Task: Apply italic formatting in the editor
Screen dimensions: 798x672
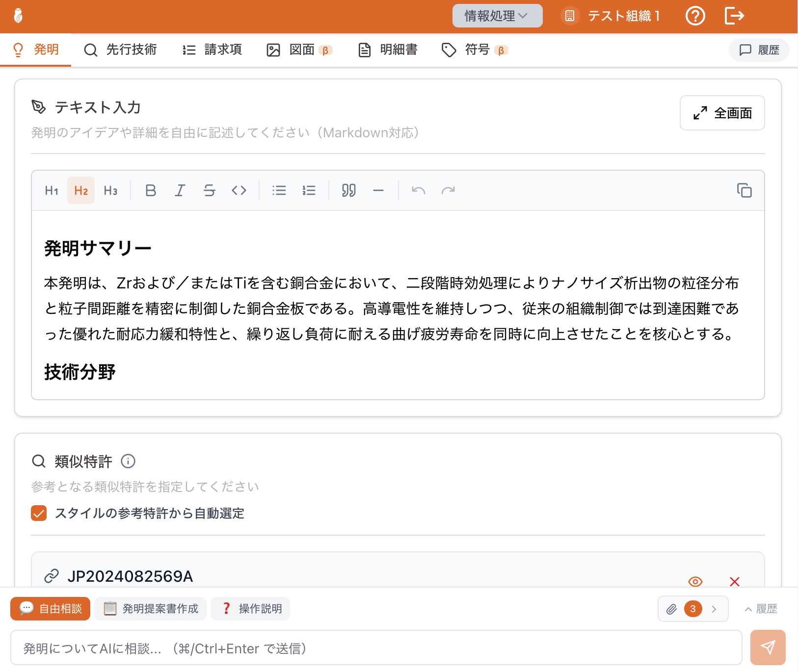Action: point(180,190)
